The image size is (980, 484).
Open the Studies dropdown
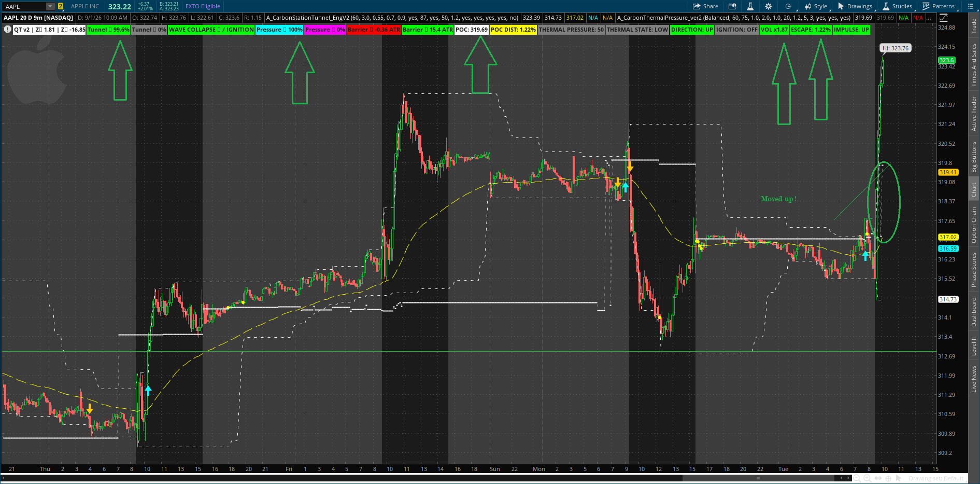tap(898, 6)
